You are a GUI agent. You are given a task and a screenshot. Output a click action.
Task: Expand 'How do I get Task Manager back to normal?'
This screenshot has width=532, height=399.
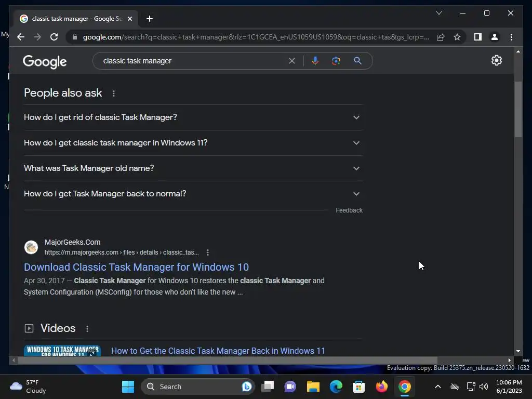pyautogui.click(x=193, y=194)
